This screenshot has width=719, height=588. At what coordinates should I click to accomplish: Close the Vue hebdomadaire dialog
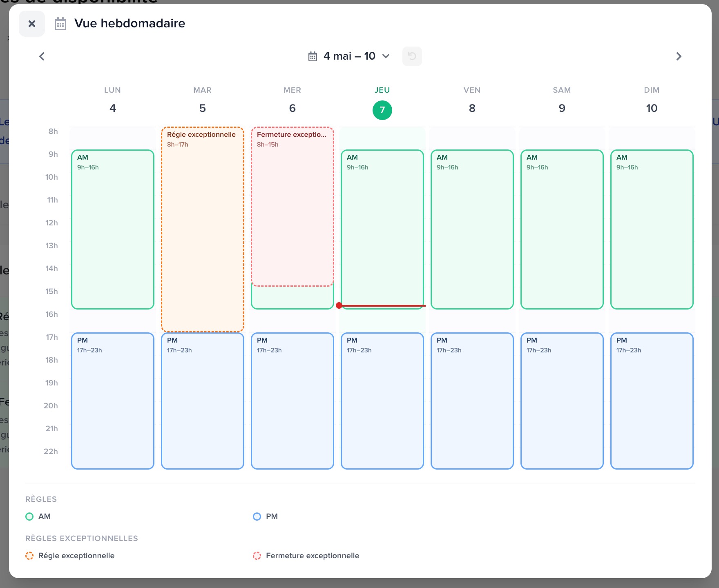[x=32, y=24]
